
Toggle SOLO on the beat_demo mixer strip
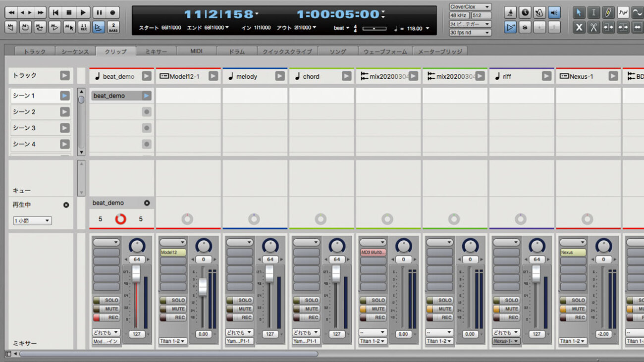(107, 300)
